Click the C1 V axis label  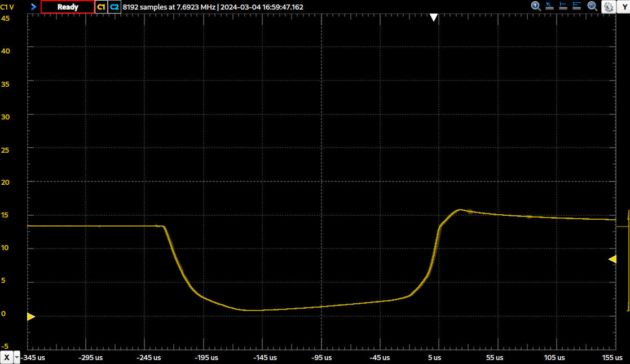[x=7, y=7]
